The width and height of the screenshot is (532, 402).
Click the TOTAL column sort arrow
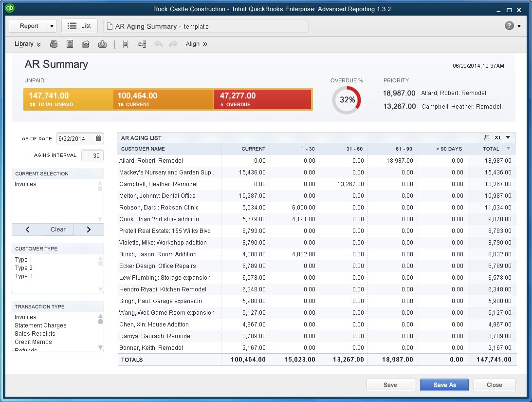508,148
